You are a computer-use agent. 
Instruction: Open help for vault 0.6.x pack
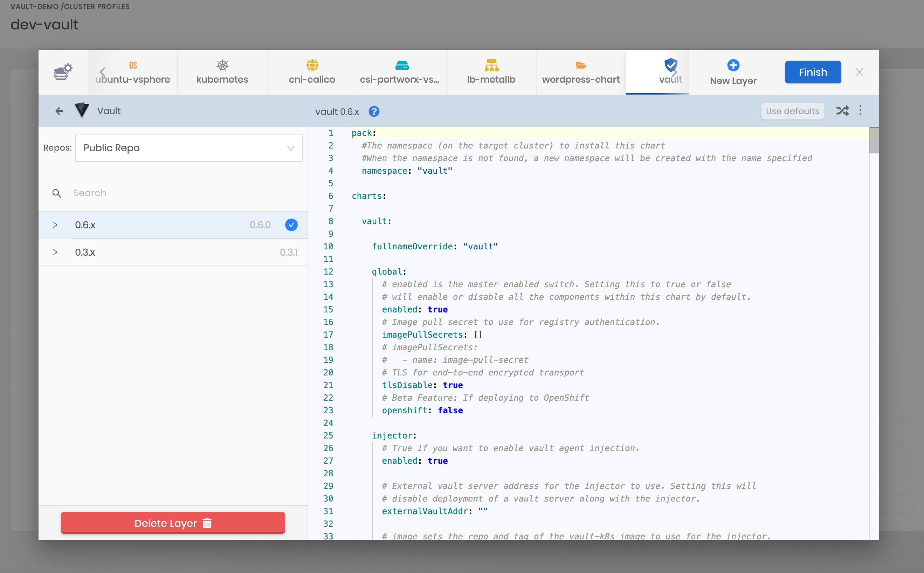coord(374,111)
